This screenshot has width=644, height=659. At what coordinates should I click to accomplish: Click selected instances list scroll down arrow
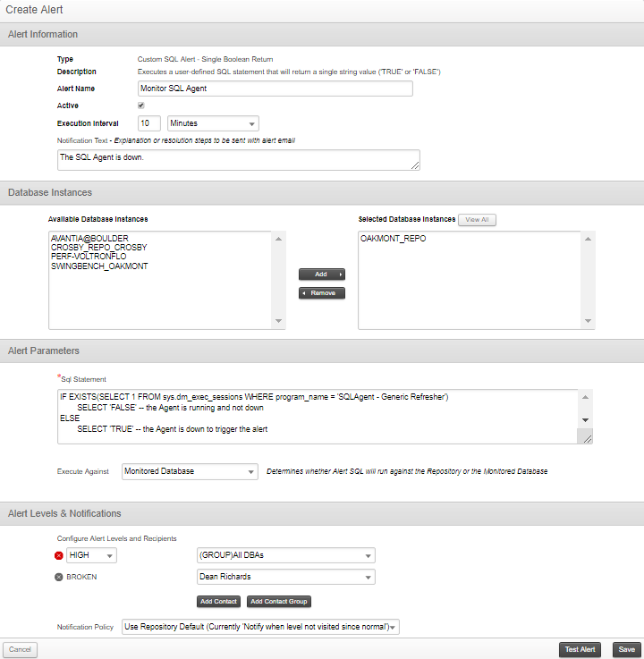click(x=588, y=321)
